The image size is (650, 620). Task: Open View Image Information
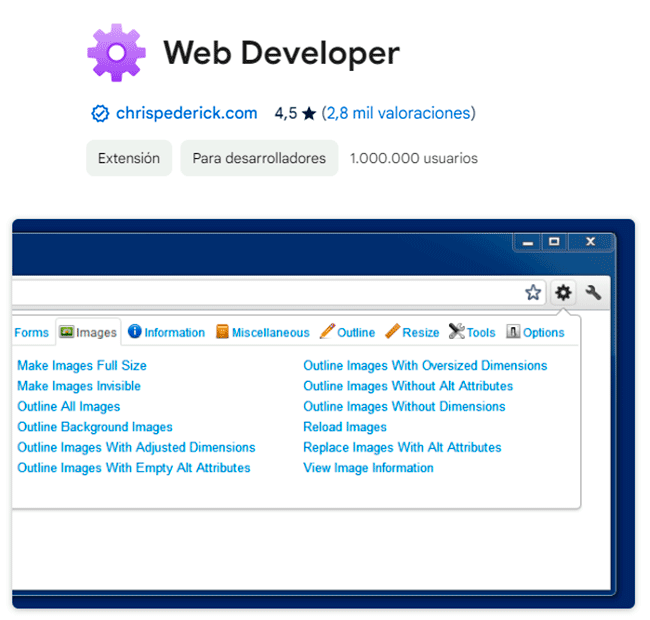pyautogui.click(x=369, y=468)
